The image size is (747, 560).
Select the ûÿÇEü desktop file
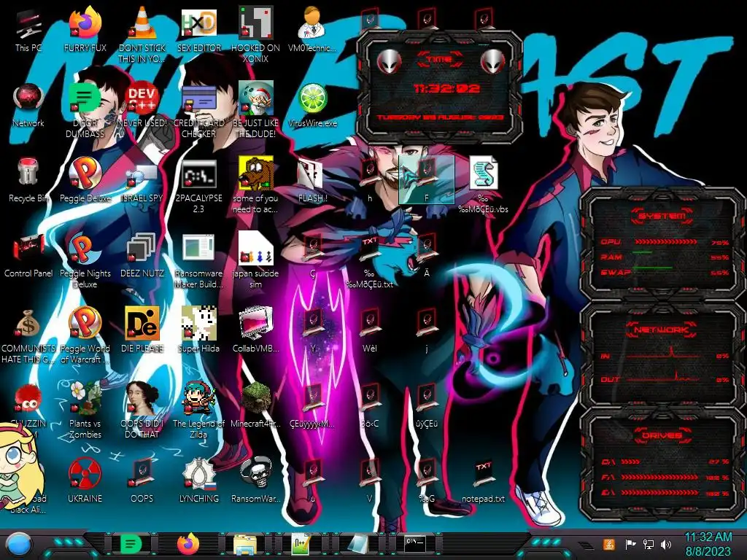point(426,405)
